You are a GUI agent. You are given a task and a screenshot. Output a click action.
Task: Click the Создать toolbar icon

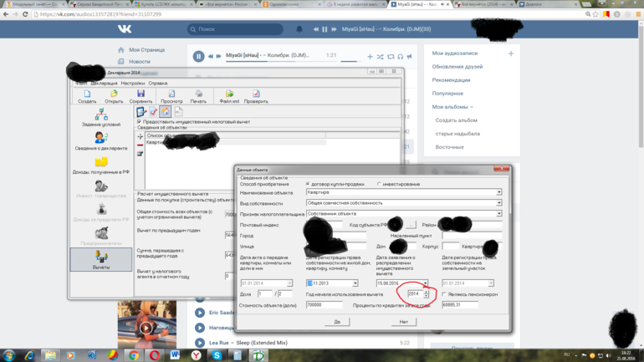pos(87,94)
